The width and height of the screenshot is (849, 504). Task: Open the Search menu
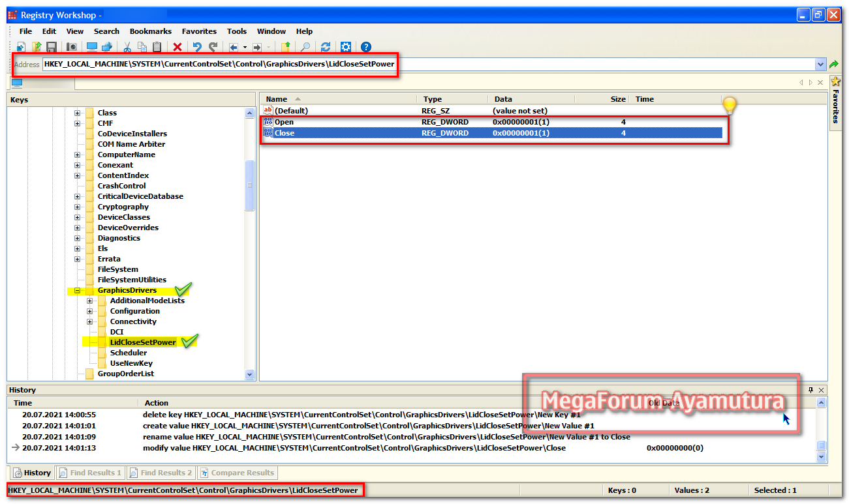point(106,31)
